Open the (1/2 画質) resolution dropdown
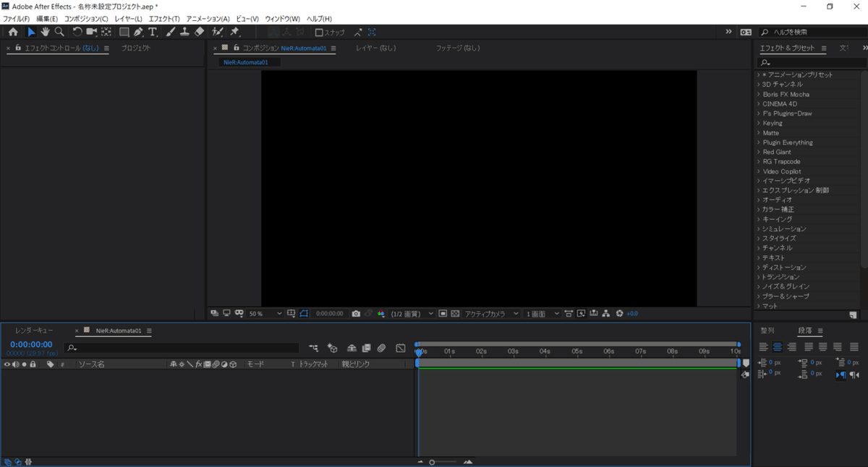This screenshot has width=868, height=467. click(x=412, y=314)
